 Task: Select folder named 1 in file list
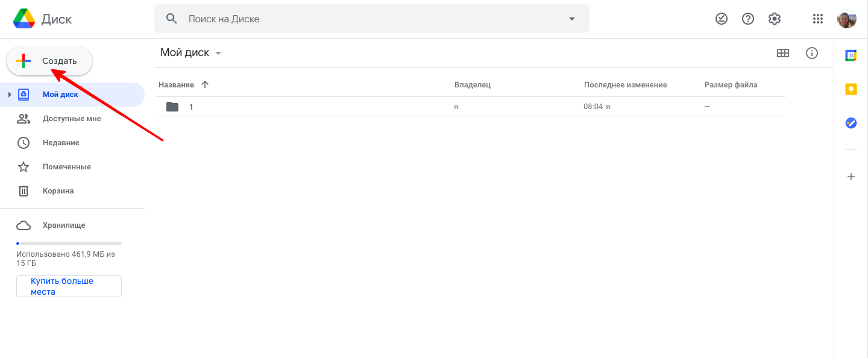[x=191, y=107]
